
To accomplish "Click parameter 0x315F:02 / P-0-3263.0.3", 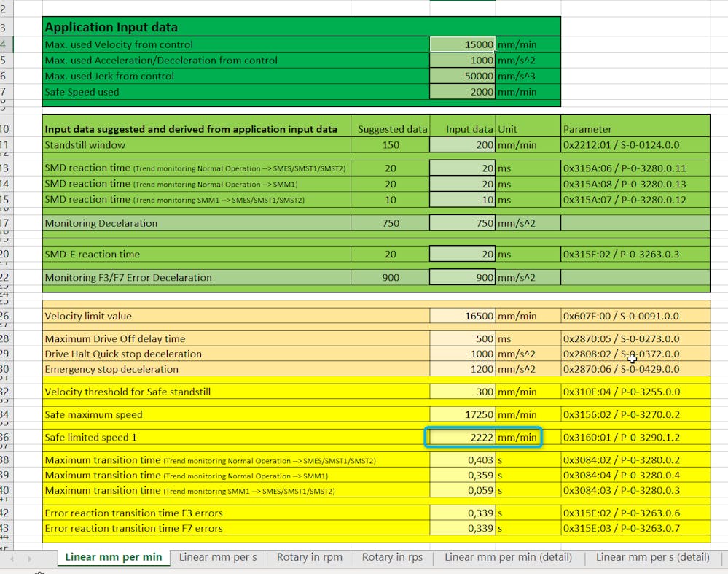I will point(621,255).
